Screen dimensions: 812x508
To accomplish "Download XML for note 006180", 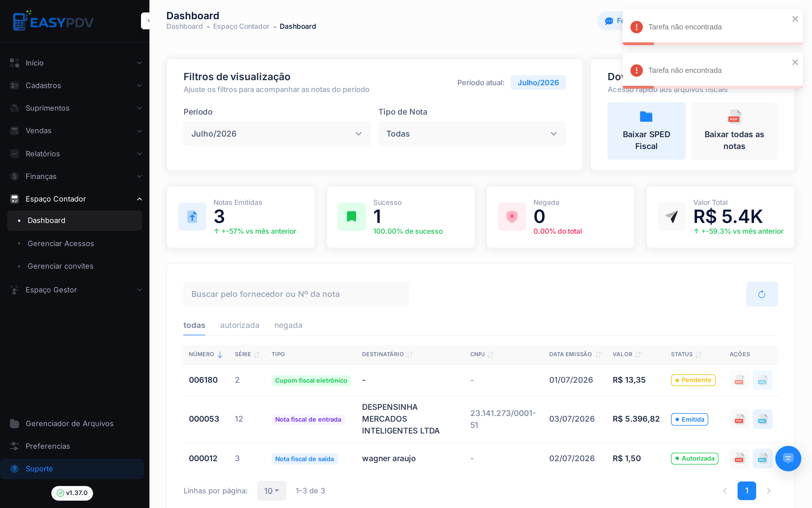I will click(762, 380).
